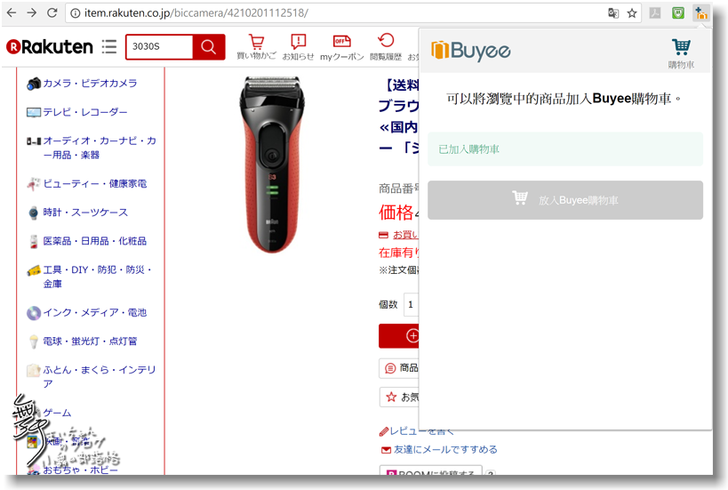Open the Buyee 購物車 cart icon
The height and width of the screenshot is (490, 728).
(681, 53)
